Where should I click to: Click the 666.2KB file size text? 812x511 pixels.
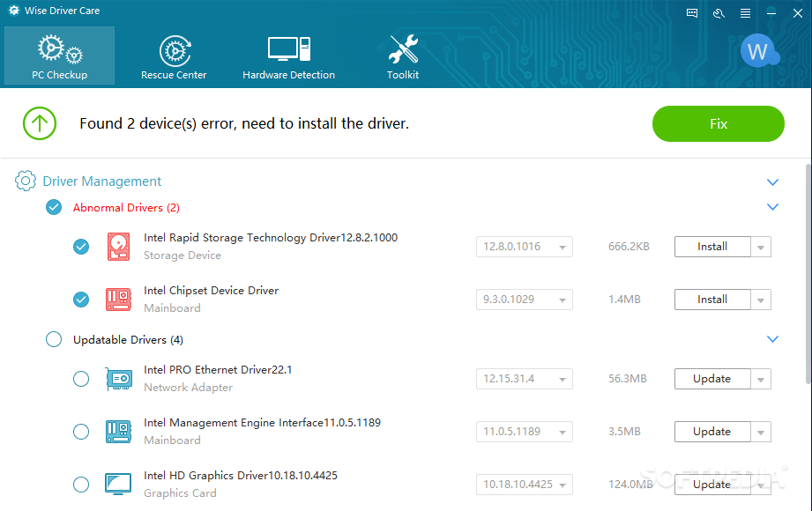[629, 247]
